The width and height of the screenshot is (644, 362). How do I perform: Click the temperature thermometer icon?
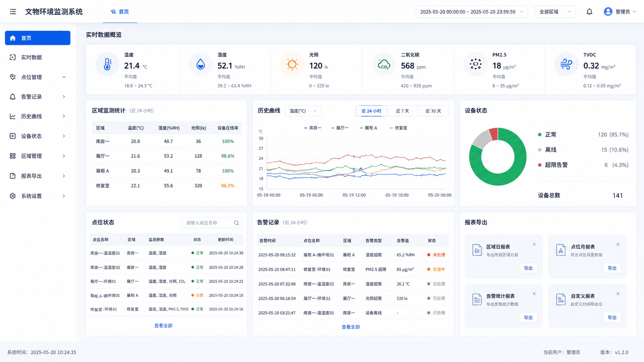pos(107,64)
